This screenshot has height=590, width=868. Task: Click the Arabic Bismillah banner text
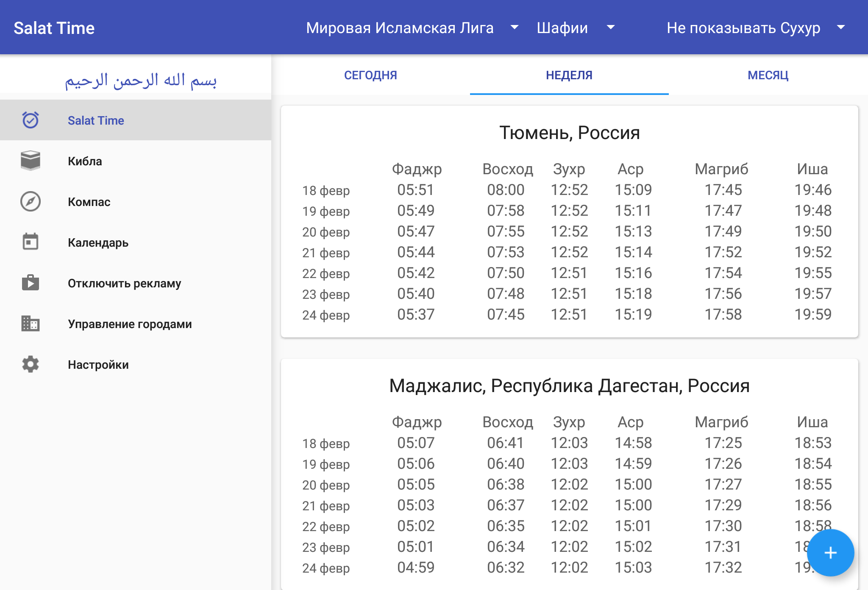[141, 80]
